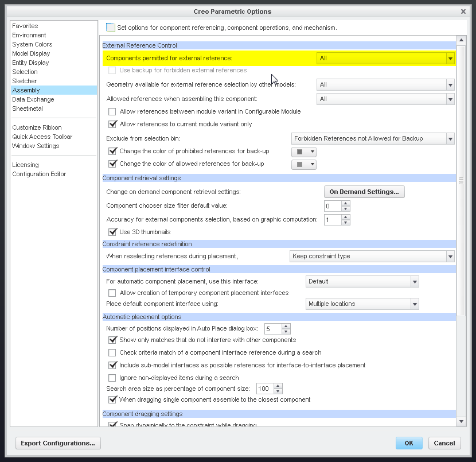Screen dimensions: 476x462
Task: Pick color for prohibited back-up references
Action: click(304, 152)
